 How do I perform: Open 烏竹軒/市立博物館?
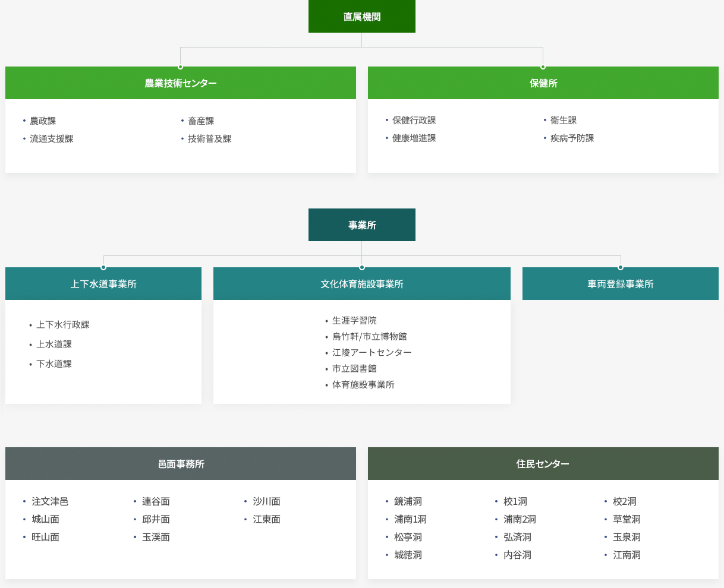click(x=370, y=336)
